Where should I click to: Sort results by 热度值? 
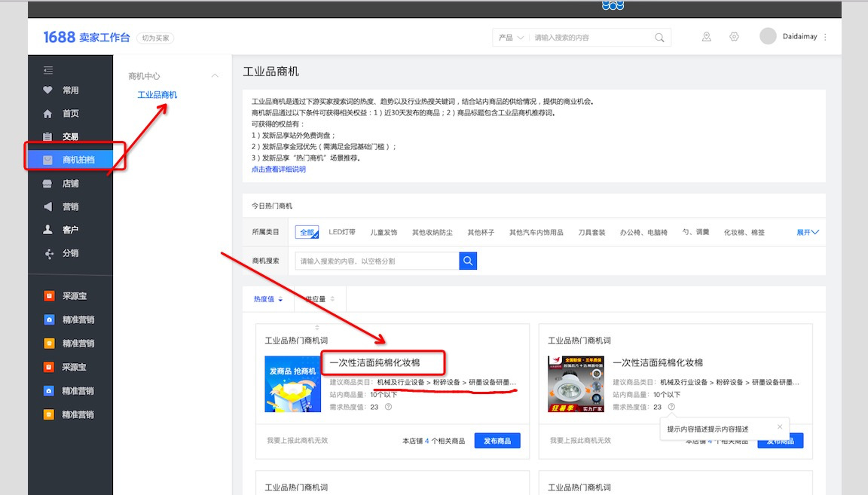[x=266, y=298]
